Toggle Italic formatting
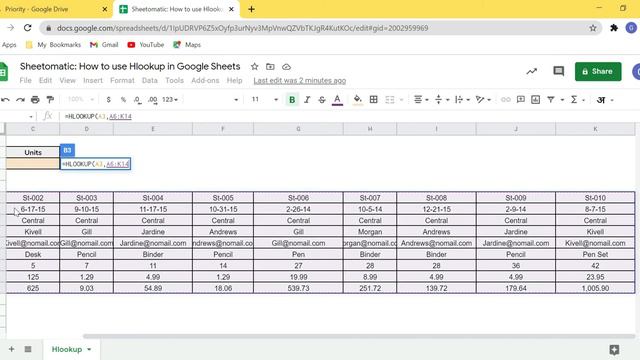This screenshot has height=360, width=640. coord(307,100)
